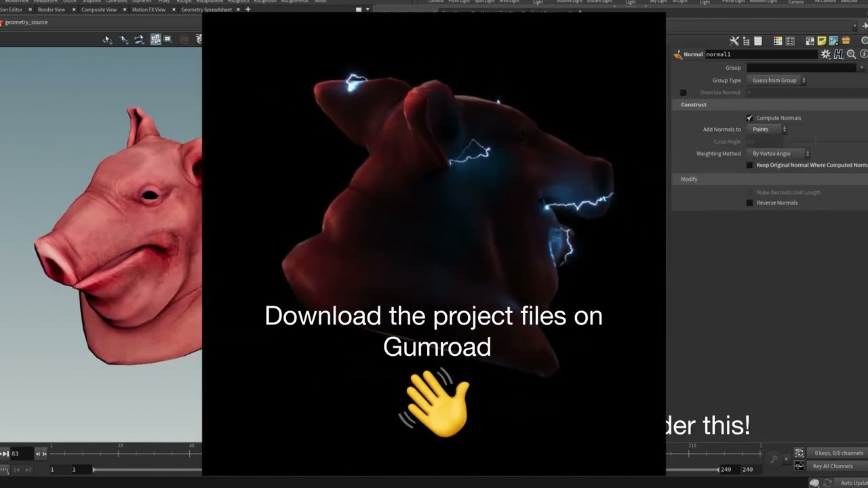Show node info with the i icon
This screenshot has height=488, width=868.
864,54
